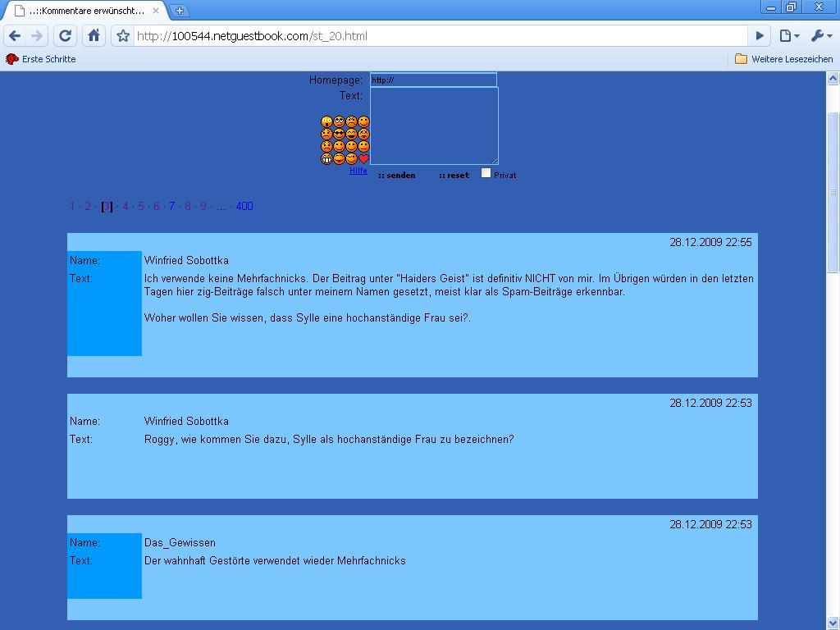Click the scrollbar down arrow
840x630 pixels.
click(x=833, y=623)
